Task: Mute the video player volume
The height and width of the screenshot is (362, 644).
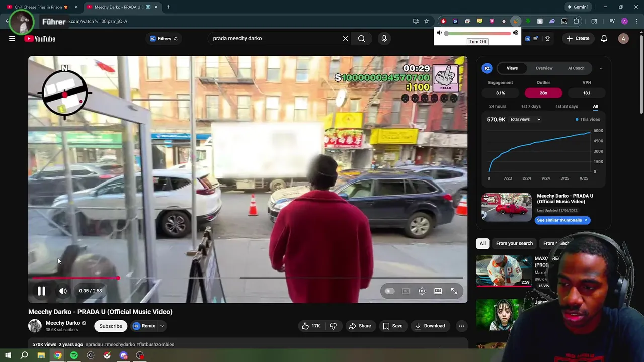Action: pos(63,291)
